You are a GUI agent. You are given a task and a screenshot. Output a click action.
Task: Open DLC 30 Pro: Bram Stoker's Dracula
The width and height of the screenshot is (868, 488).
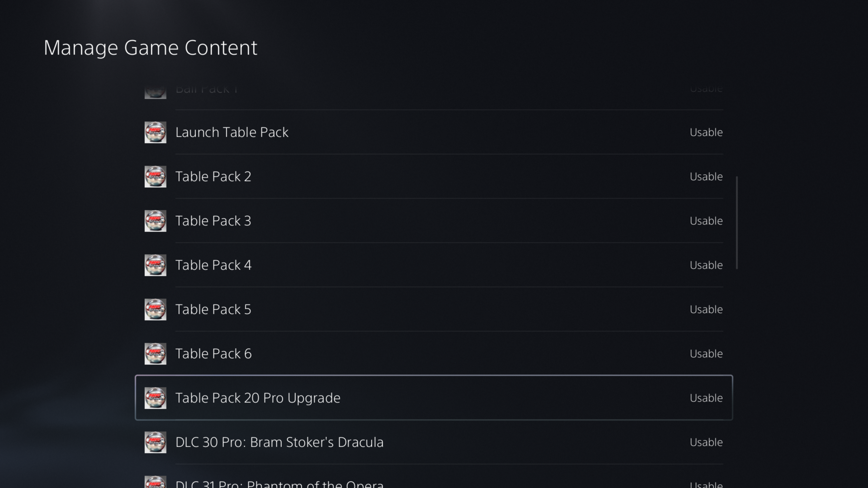279,442
